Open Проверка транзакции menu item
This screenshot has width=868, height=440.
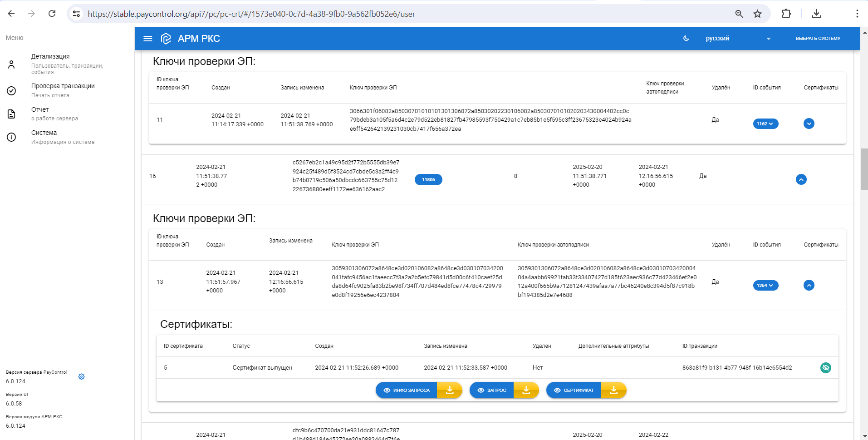[67, 90]
